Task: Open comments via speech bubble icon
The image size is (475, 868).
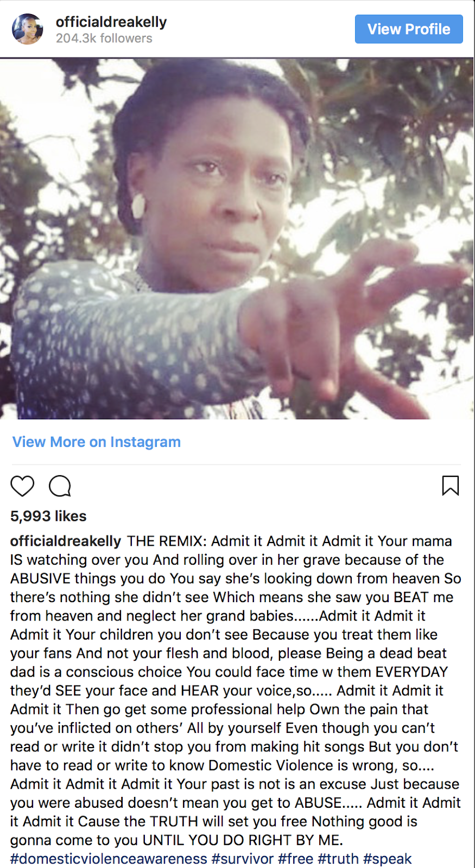Action: tap(60, 486)
